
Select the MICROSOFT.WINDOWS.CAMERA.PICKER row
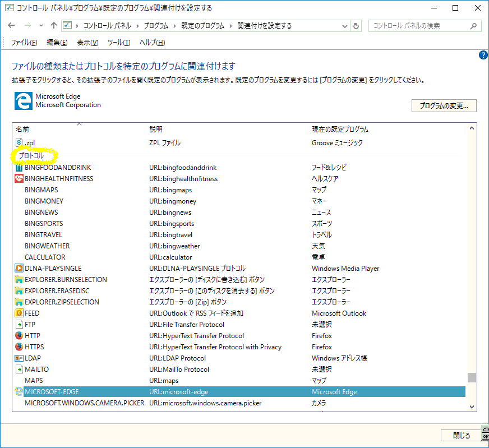point(239,403)
